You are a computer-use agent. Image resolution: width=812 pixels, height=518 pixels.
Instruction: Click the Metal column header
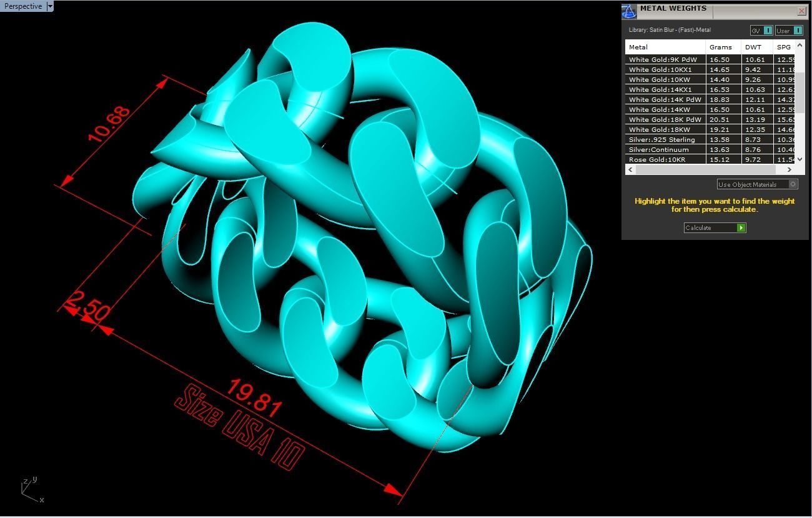click(665, 47)
